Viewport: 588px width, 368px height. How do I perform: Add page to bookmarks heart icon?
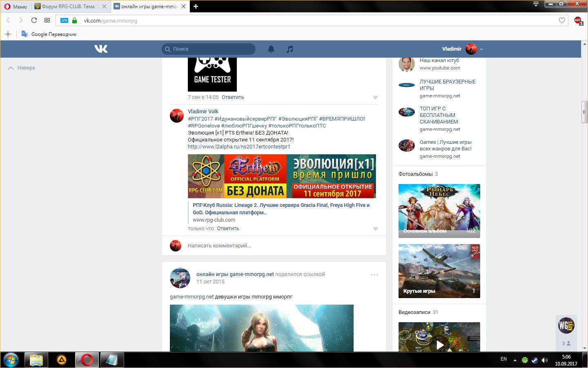coord(562,20)
